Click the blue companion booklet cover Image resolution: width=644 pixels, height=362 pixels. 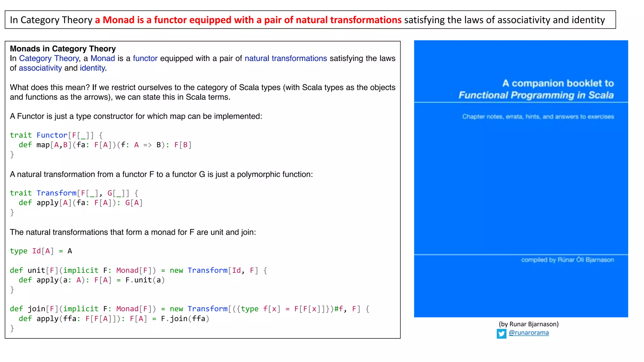click(521, 178)
